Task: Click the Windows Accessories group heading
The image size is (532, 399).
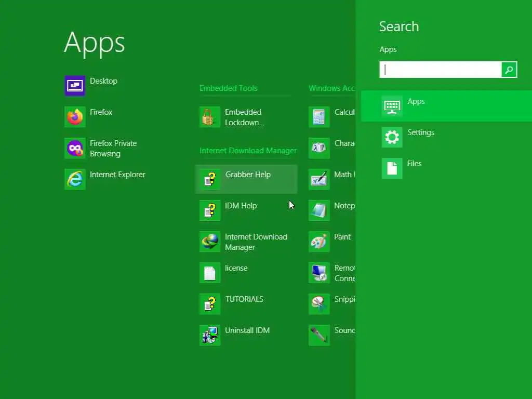Action: [332, 88]
